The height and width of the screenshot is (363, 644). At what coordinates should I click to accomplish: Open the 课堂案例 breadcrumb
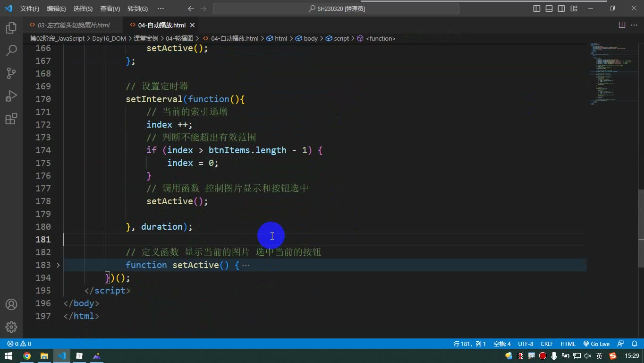[x=146, y=38]
